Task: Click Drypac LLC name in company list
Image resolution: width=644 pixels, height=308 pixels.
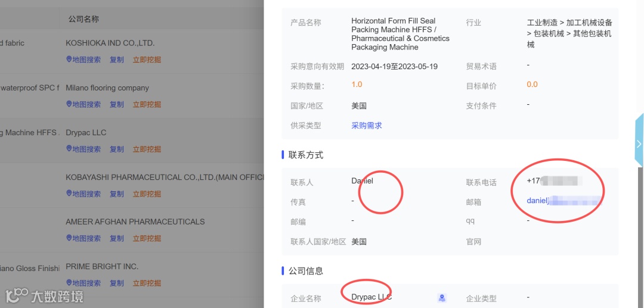Action: (86, 132)
